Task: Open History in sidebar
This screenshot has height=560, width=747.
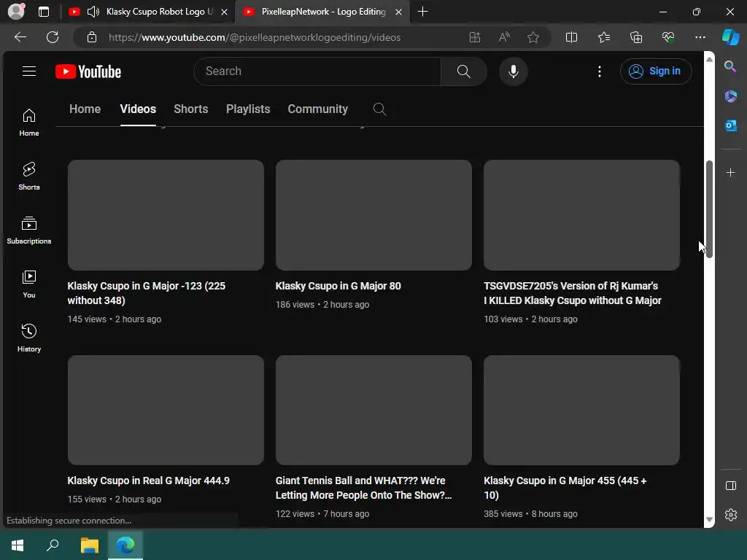Action: [29, 338]
